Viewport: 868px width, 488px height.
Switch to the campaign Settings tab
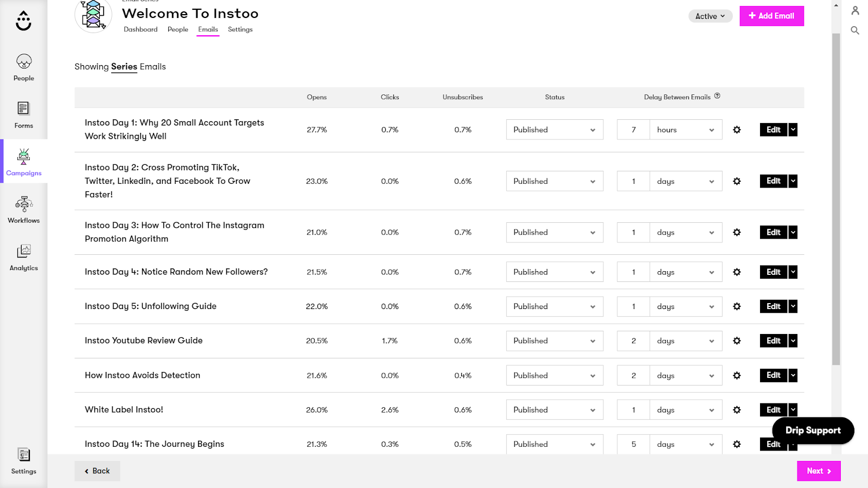pos(240,29)
